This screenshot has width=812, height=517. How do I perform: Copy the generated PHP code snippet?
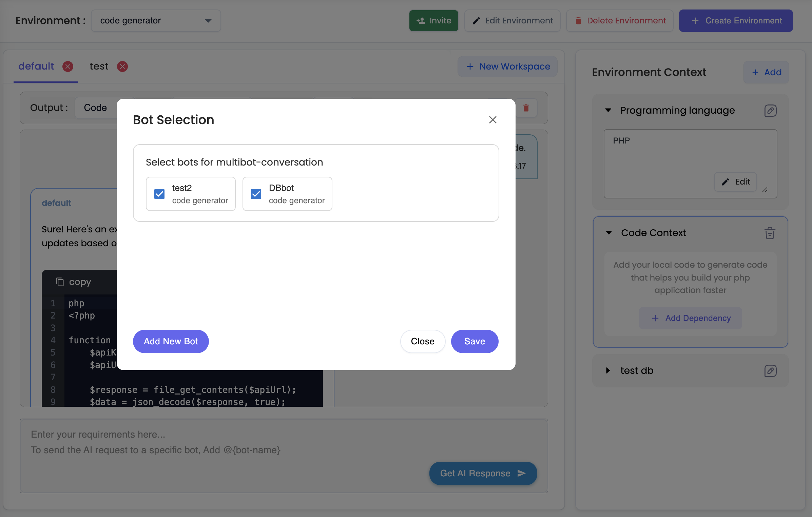click(74, 282)
